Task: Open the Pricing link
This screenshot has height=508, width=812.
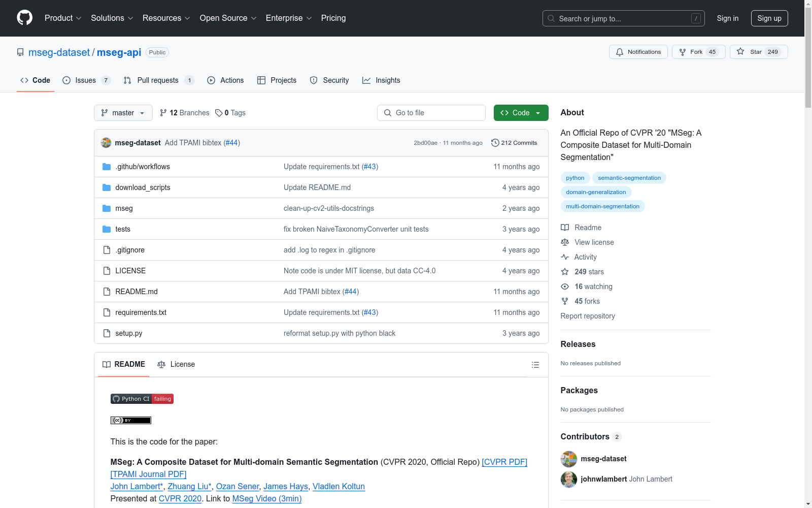Action: coord(333,18)
